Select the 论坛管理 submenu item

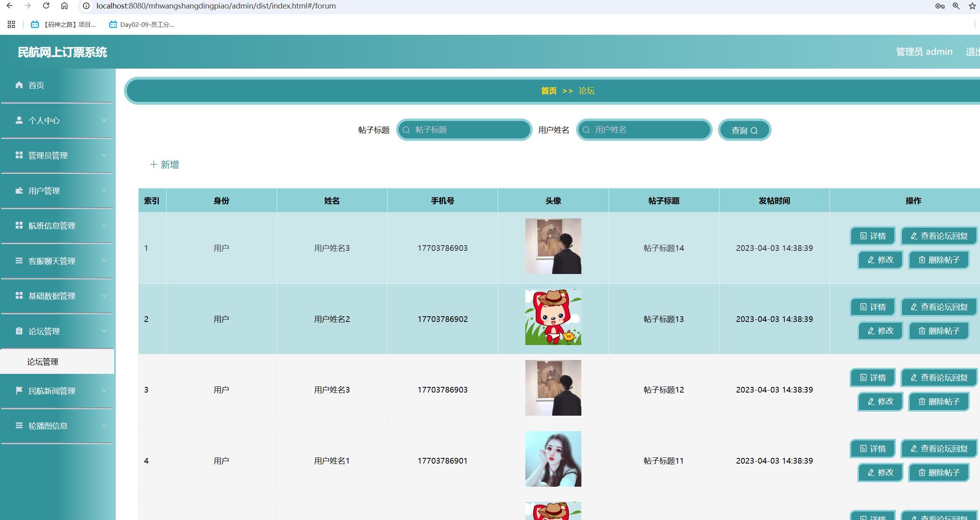[x=57, y=362]
